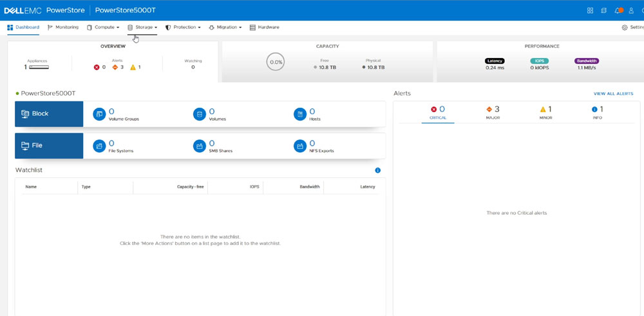Expand the Protection menu

tap(183, 27)
